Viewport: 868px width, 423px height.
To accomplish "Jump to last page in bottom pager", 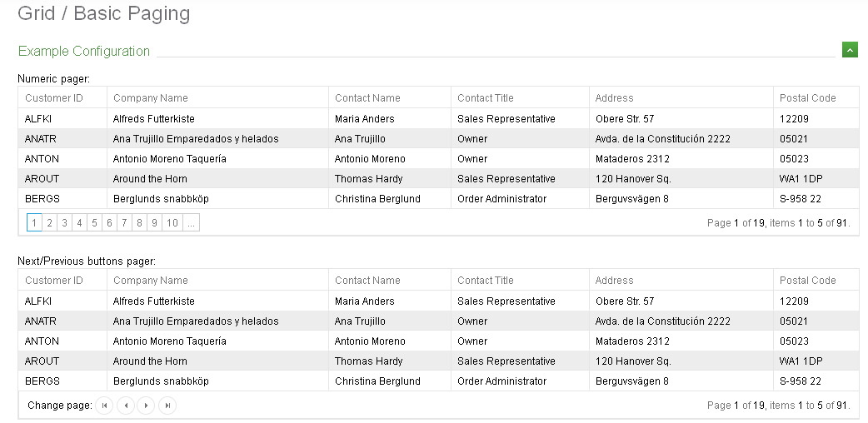I will pos(167,406).
